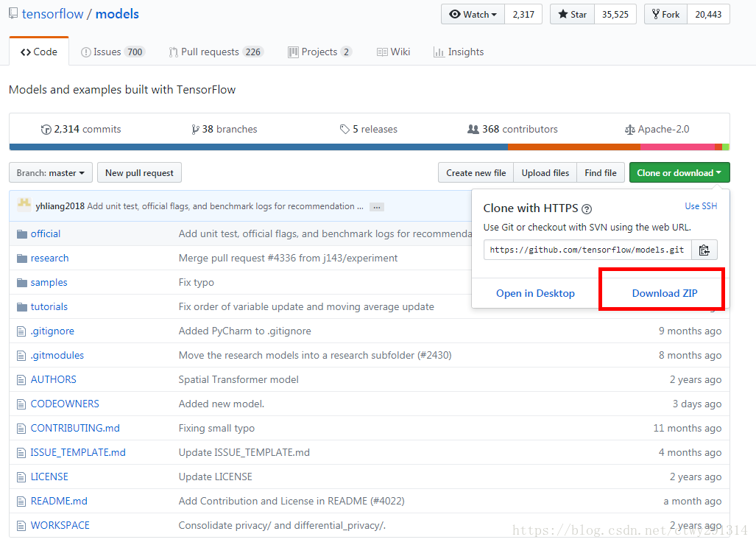Click the license scale icon
The width and height of the screenshot is (756, 545).
coord(629,130)
